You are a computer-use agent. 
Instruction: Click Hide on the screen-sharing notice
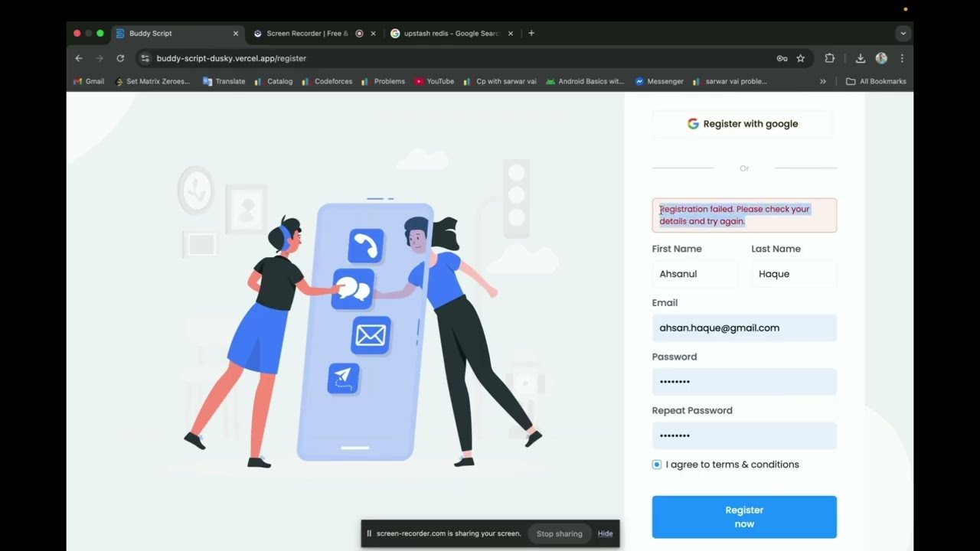[605, 533]
